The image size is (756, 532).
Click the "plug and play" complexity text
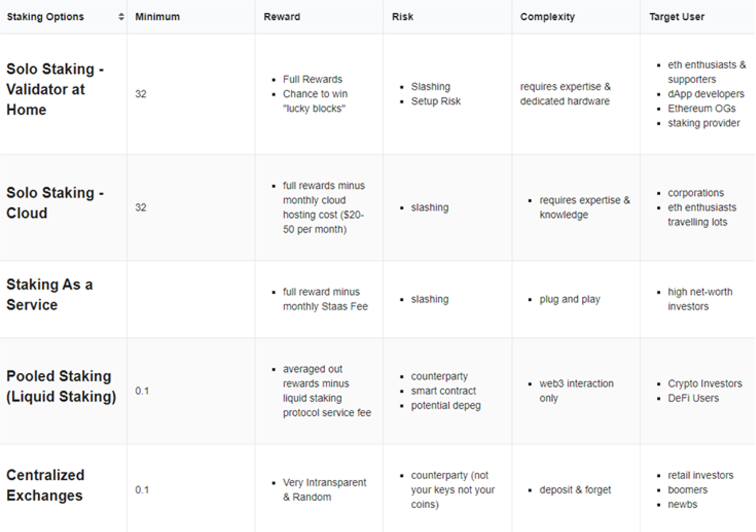point(570,299)
